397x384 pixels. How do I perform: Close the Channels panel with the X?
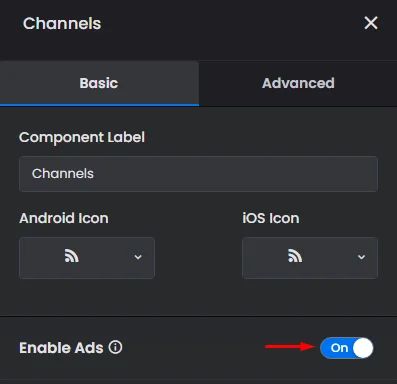[371, 23]
